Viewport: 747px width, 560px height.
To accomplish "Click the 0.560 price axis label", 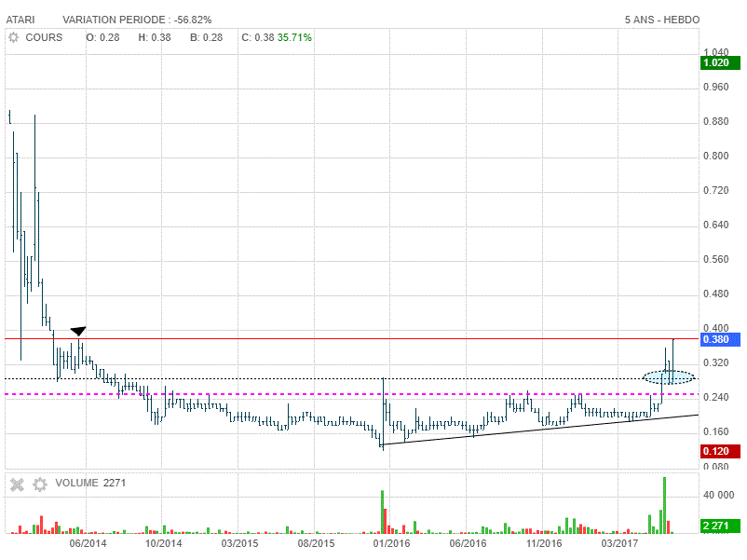I will (x=716, y=259).
